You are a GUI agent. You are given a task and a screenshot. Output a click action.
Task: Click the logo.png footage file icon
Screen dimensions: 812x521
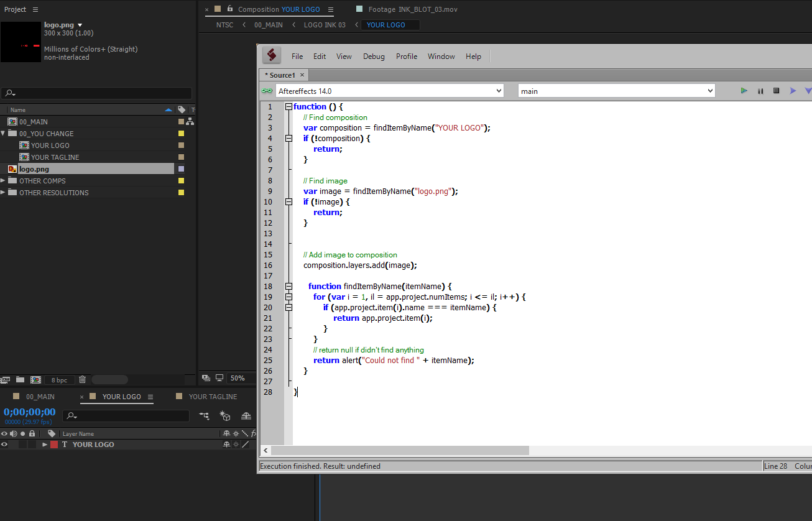tap(12, 169)
